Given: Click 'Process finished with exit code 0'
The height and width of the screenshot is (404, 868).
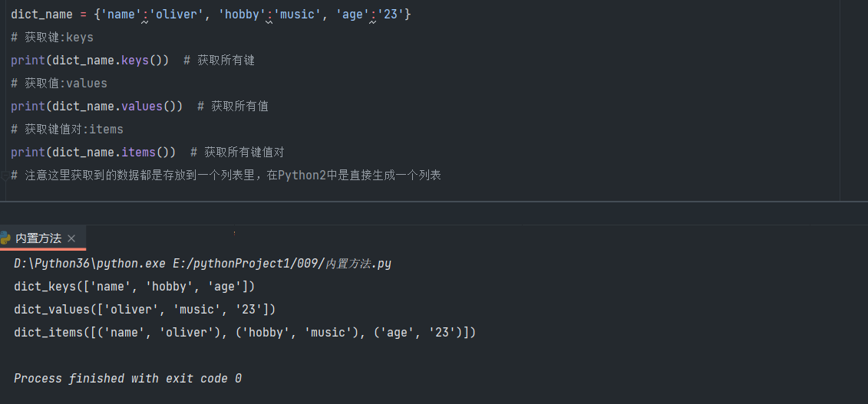Looking at the screenshot, I should click(127, 379).
